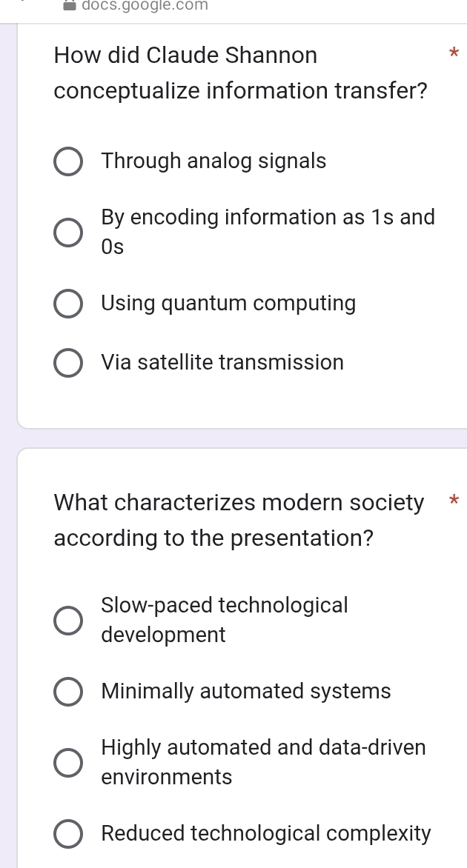This screenshot has width=467, height=868.
Task: Select the 'Using quantum computing' radio circle
Action: (68, 304)
